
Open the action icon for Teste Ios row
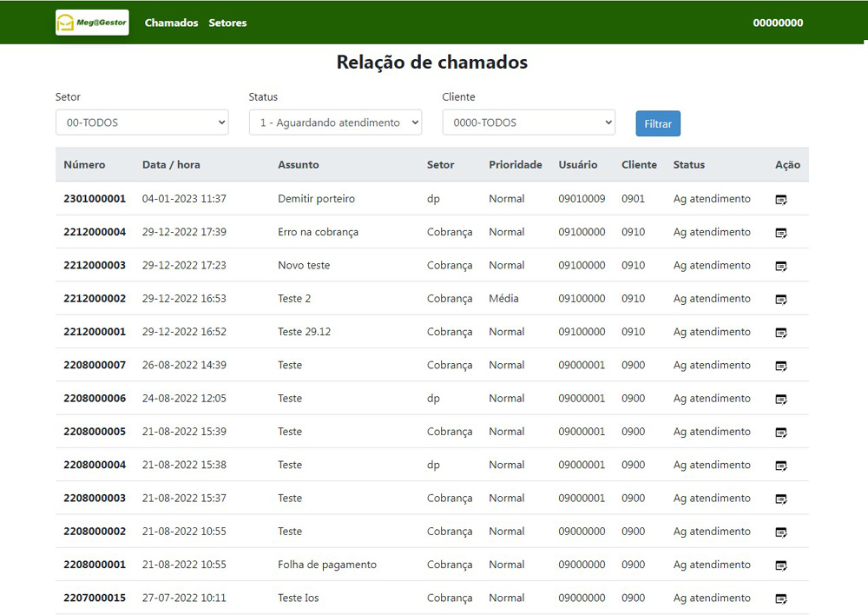point(781,598)
